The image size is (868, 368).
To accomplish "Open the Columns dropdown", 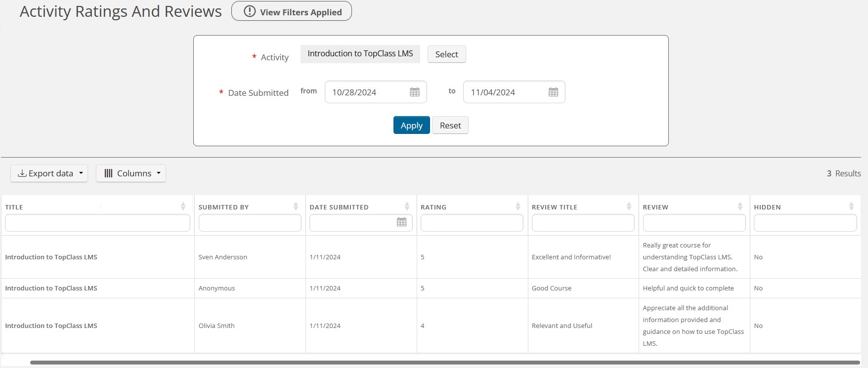I will pos(131,173).
